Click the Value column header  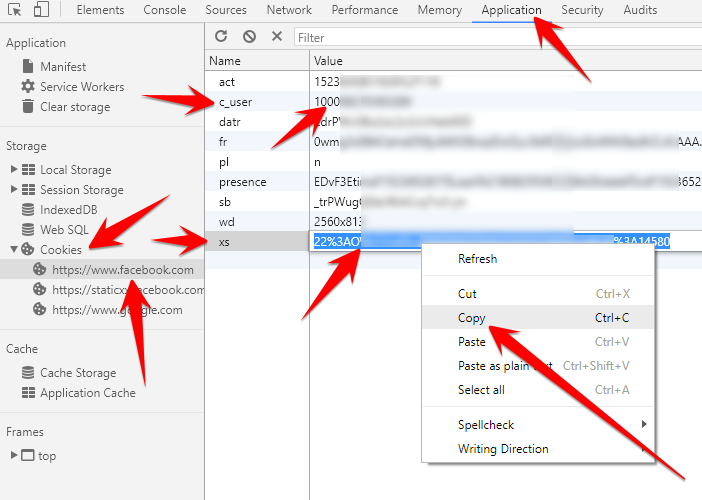pyautogui.click(x=506, y=61)
